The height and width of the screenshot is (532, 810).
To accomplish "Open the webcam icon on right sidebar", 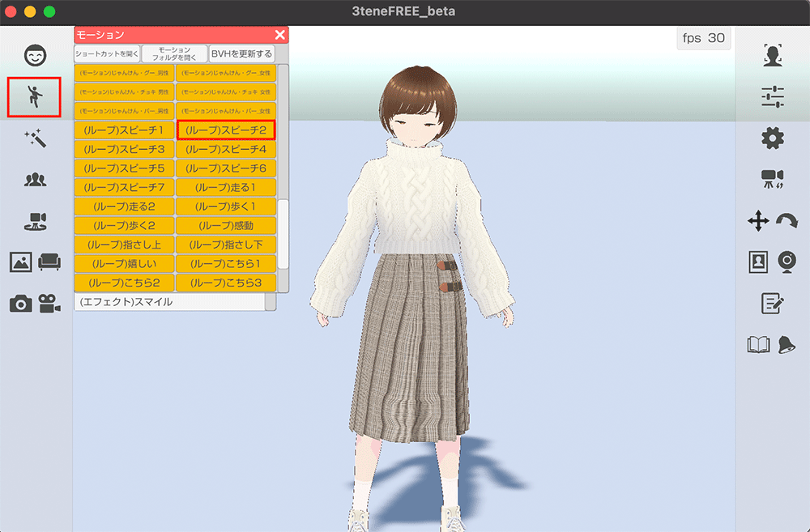I will coord(789,261).
